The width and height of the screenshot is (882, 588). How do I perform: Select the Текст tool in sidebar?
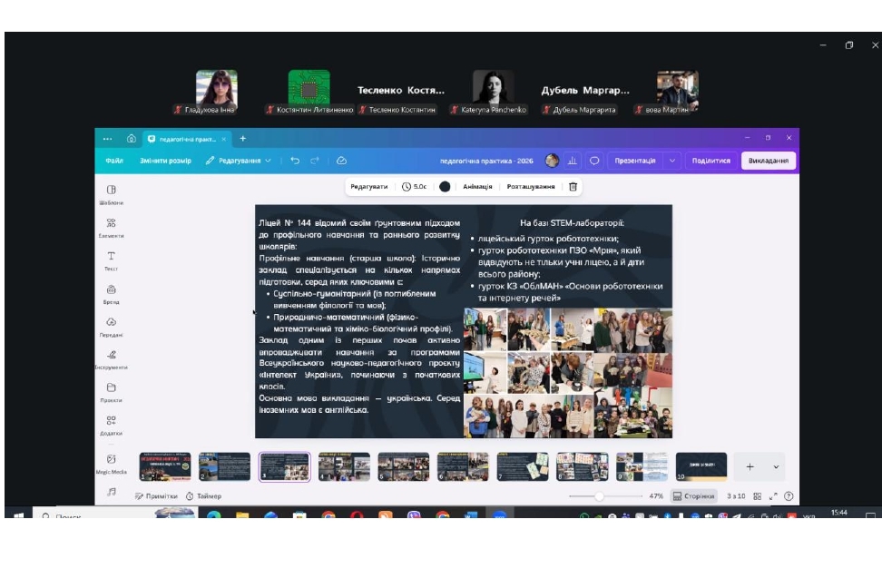coord(112,260)
